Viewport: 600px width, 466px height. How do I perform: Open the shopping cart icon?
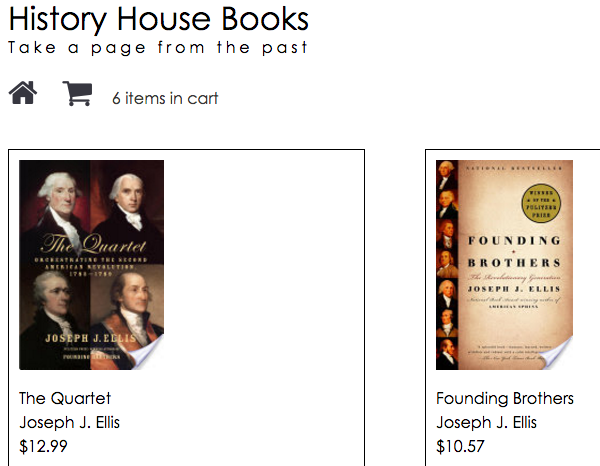(77, 94)
